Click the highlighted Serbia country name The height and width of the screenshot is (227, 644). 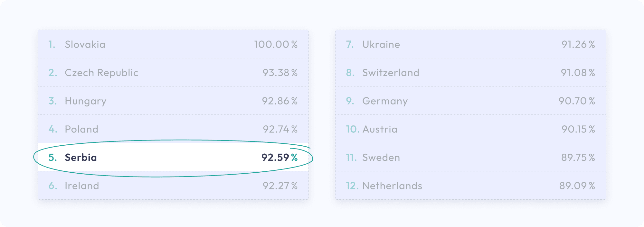81,158
